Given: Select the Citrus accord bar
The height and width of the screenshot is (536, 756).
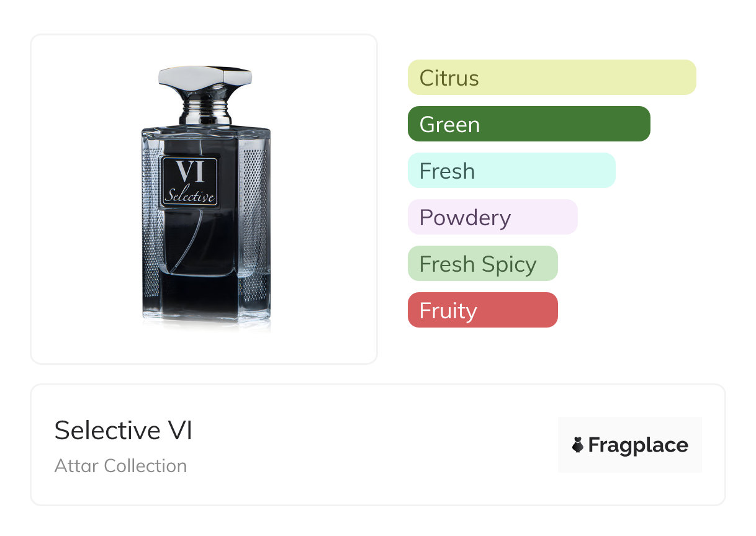Looking at the screenshot, I should (551, 78).
